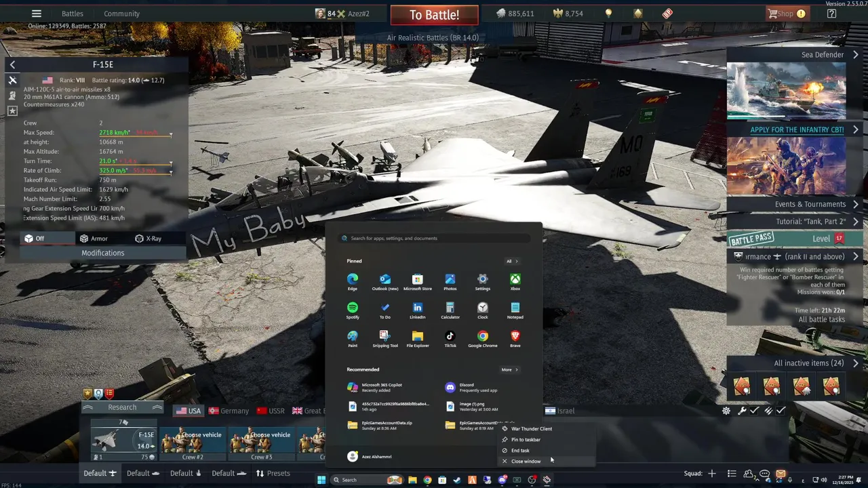Open Brave browser pinned app

pyautogui.click(x=515, y=339)
